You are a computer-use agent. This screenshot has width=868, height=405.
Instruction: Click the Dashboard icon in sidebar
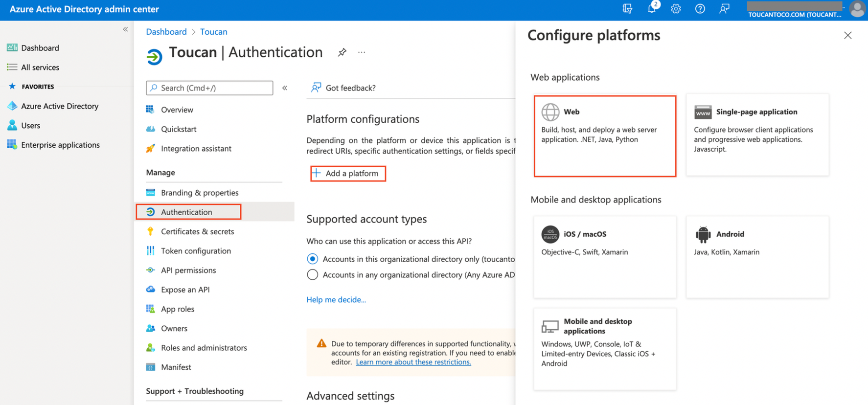tap(12, 47)
